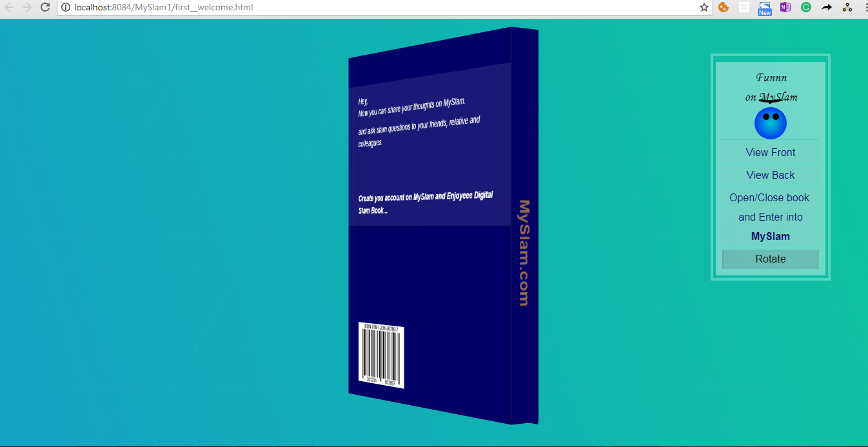Viewport: 868px width, 447px height.
Task: Click Open/Close book option
Action: (769, 198)
